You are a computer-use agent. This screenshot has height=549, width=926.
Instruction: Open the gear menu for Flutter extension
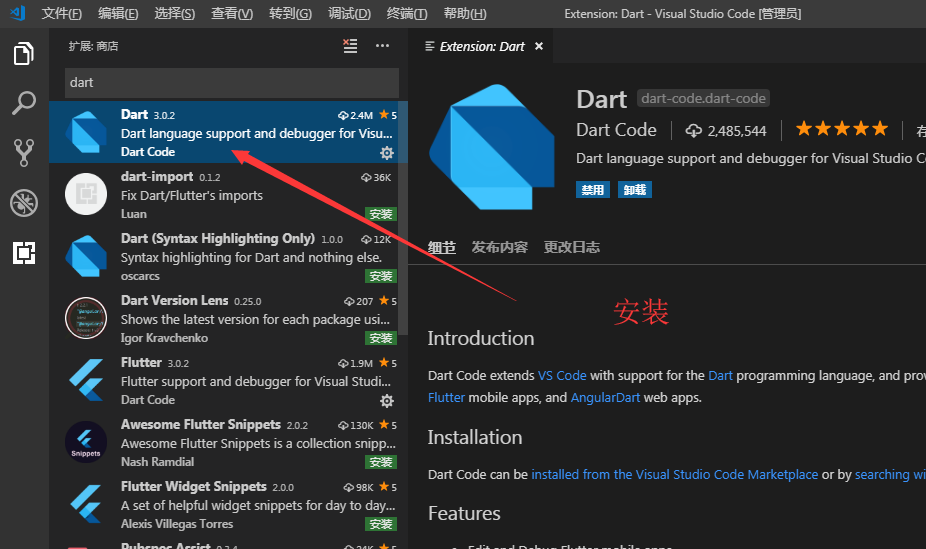click(x=387, y=401)
